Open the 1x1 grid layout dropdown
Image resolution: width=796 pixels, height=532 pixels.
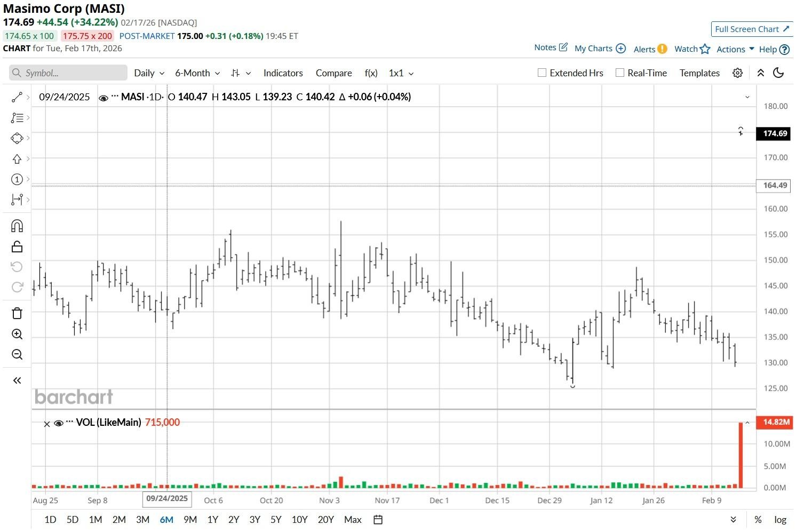401,73
